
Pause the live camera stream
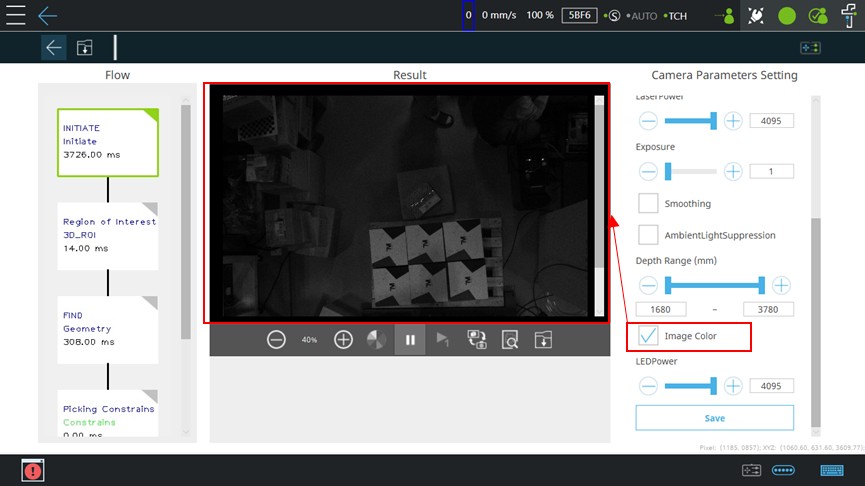tap(410, 340)
